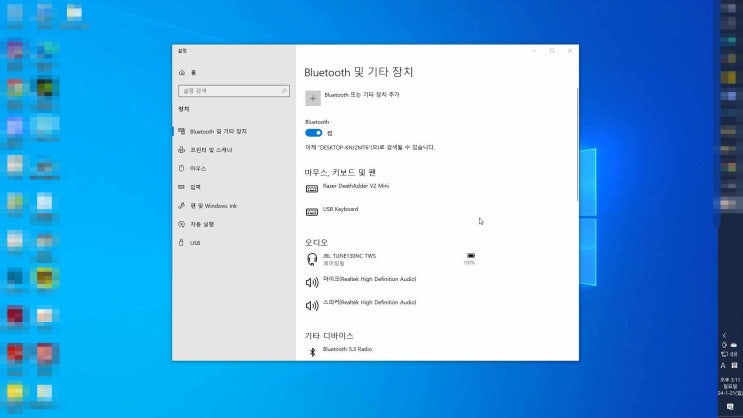This screenshot has width=743, height=418.
Task: Click the settings search field
Action: (x=232, y=92)
